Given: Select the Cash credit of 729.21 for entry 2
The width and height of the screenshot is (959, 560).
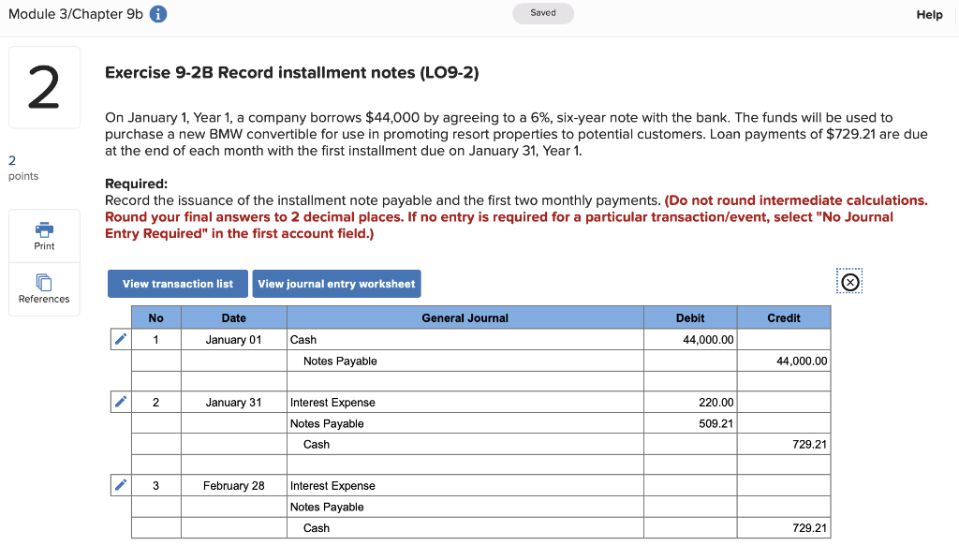Looking at the screenshot, I should click(783, 443).
